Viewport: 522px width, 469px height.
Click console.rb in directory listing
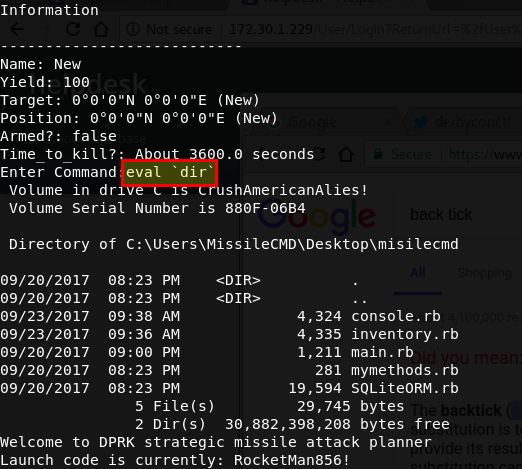tap(396, 316)
